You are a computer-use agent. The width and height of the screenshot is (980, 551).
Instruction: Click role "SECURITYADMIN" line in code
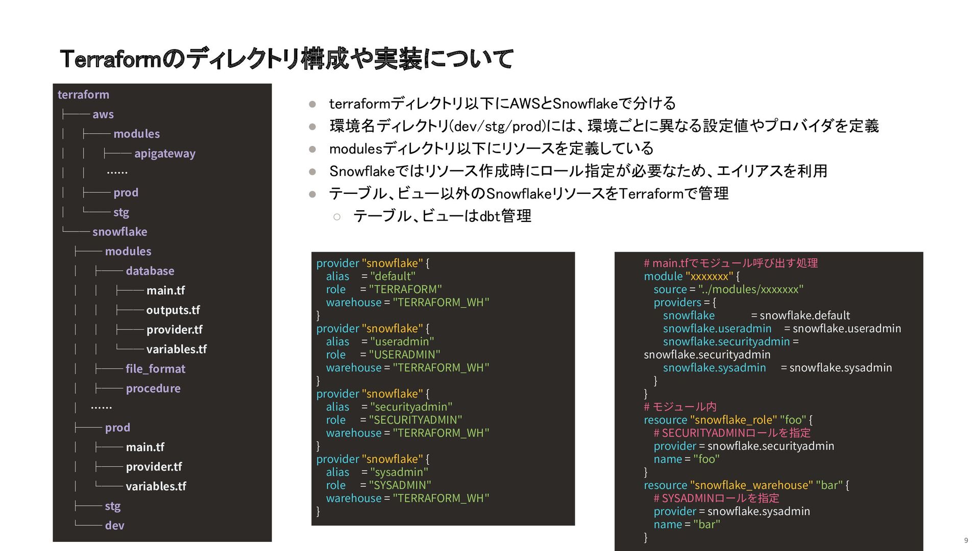click(394, 420)
